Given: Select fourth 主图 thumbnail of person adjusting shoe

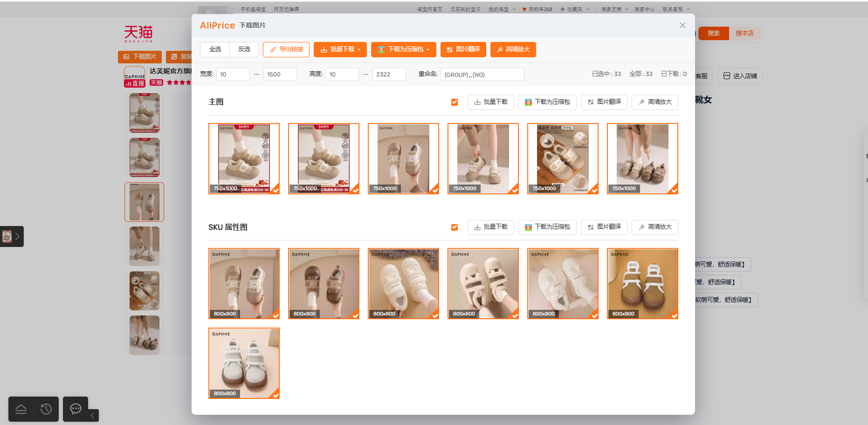Looking at the screenshot, I should pyautogui.click(x=483, y=158).
